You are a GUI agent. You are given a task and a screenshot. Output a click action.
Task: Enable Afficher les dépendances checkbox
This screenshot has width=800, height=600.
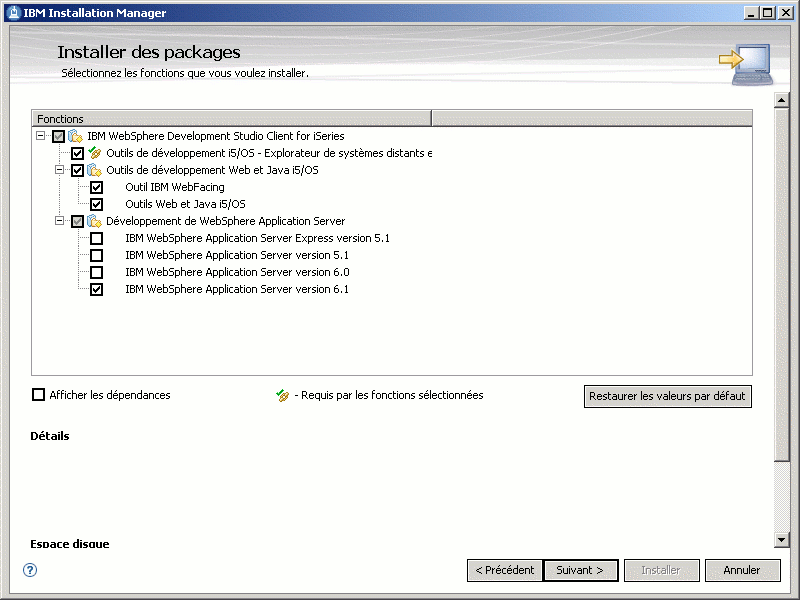[38, 395]
